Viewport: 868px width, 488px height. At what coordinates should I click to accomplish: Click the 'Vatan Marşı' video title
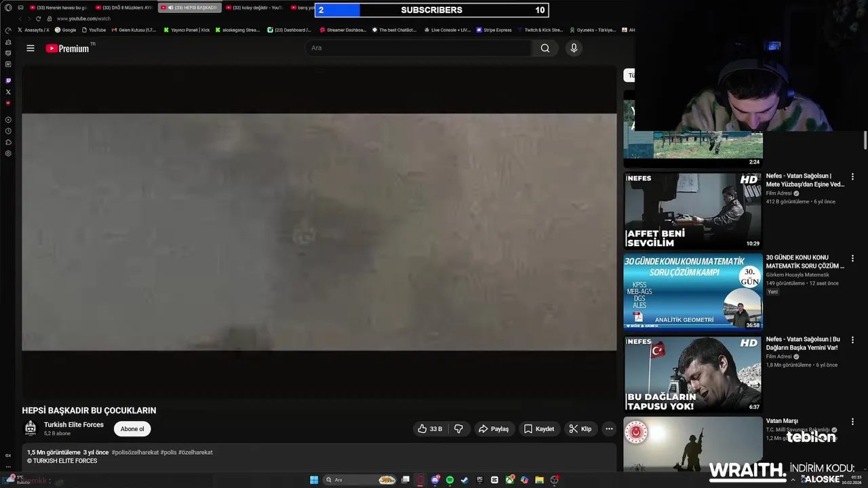click(782, 421)
